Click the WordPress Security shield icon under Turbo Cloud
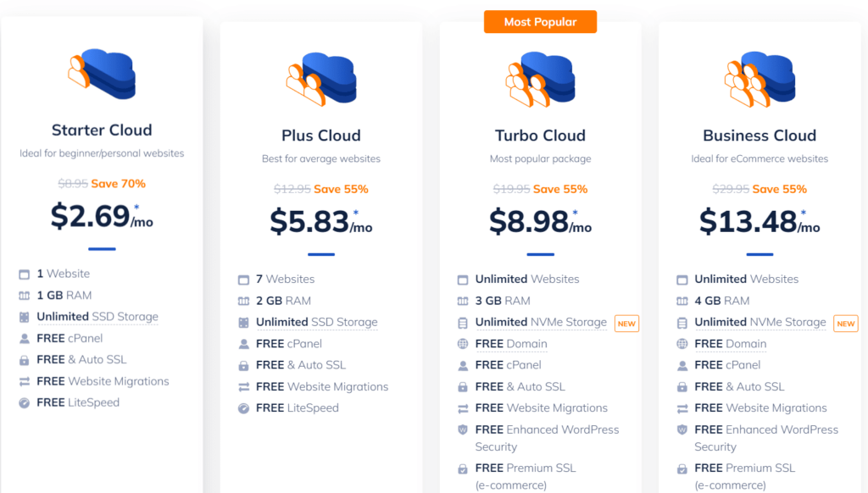This screenshot has height=493, width=868. (462, 429)
